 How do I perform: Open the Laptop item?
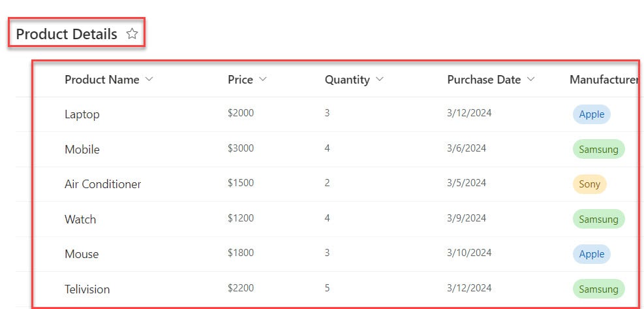[82, 114]
